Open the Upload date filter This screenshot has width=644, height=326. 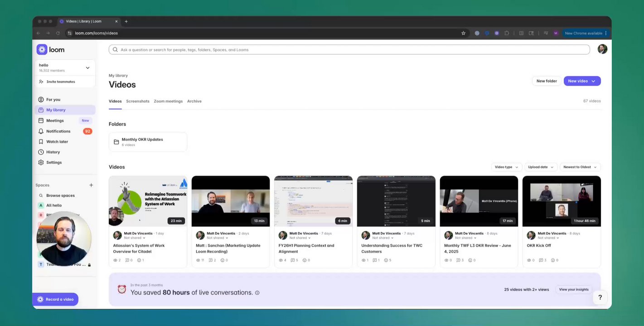541,167
